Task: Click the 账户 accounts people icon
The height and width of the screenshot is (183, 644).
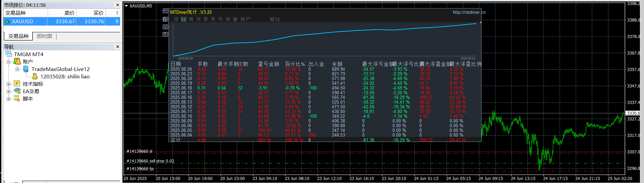Action: (x=17, y=62)
